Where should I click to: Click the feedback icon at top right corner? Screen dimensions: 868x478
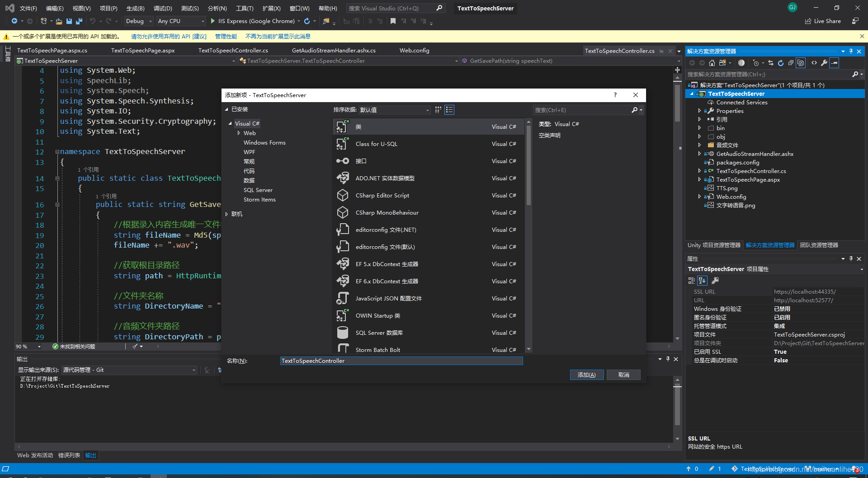pyautogui.click(x=855, y=21)
